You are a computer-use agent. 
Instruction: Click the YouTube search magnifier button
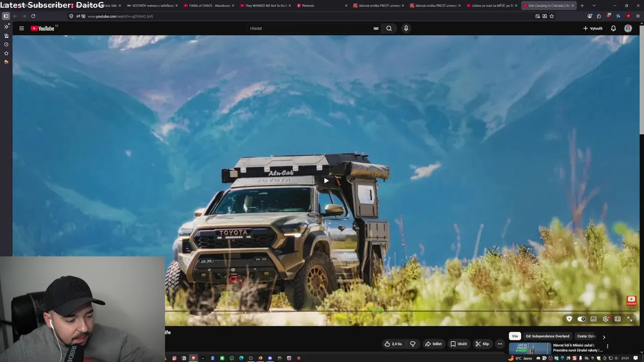coord(389,28)
